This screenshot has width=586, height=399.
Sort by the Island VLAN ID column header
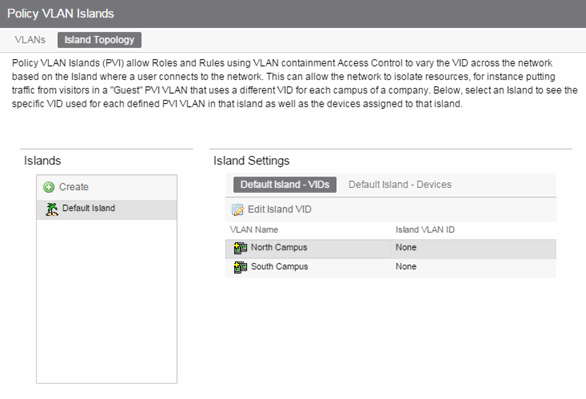[425, 230]
